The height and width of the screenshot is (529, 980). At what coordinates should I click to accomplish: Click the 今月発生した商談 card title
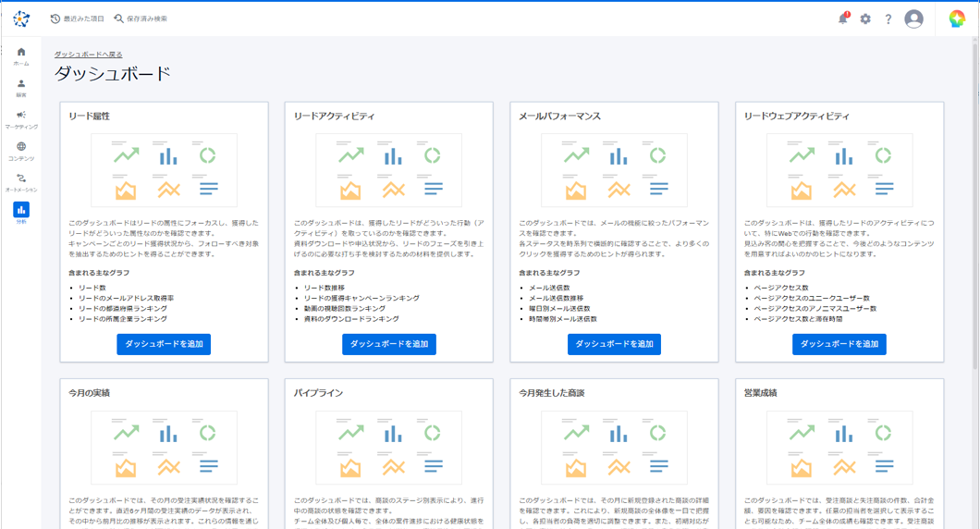coord(551,393)
